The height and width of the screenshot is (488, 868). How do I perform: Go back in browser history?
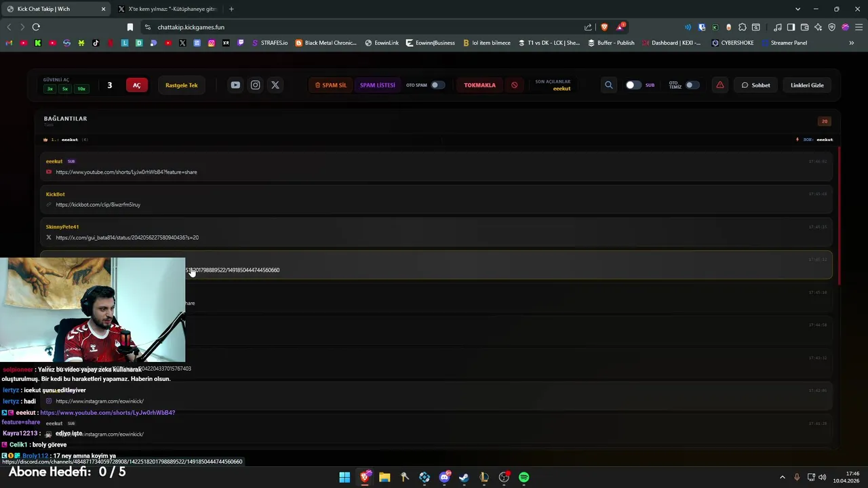[x=9, y=27]
